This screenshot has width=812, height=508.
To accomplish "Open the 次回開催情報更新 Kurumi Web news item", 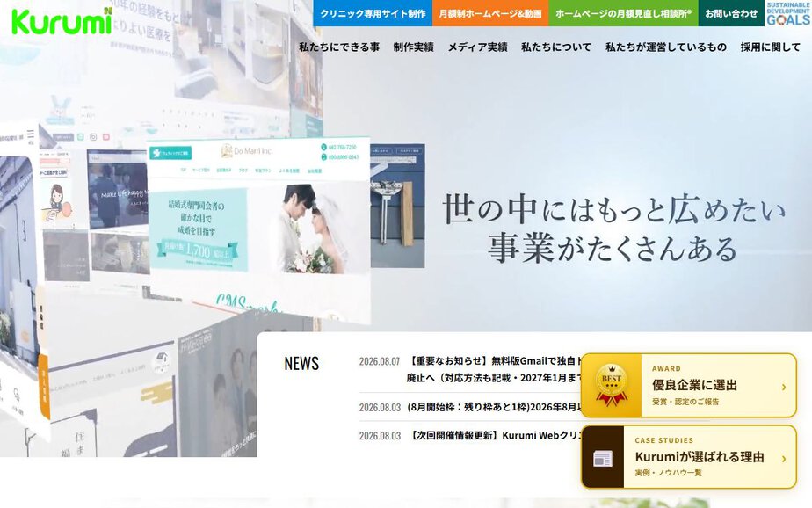I will tap(496, 436).
